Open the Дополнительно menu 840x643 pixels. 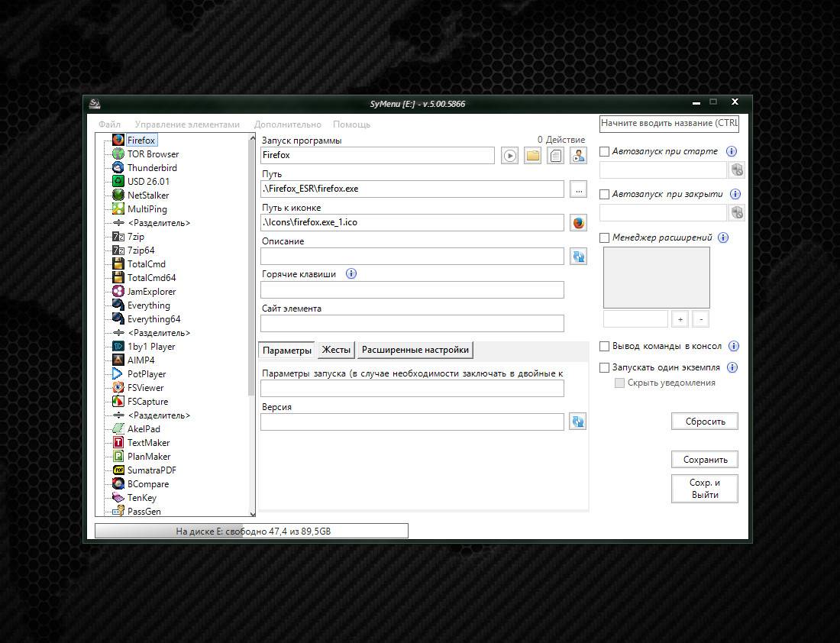[x=288, y=124]
